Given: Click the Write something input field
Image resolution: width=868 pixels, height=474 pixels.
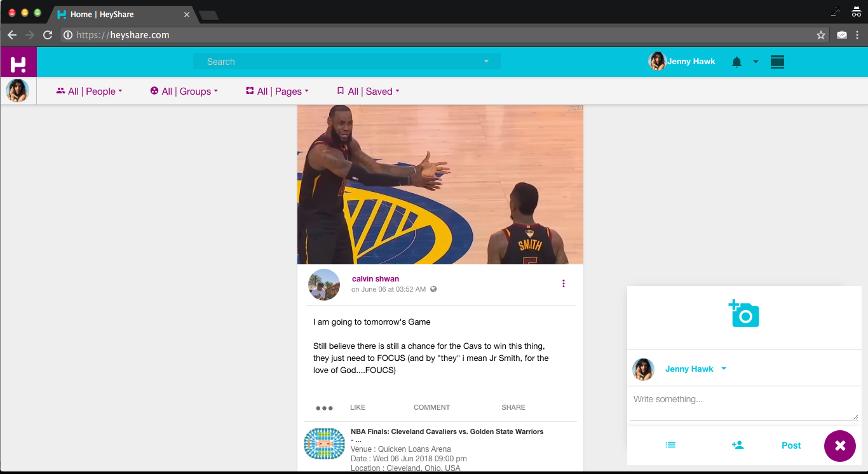Looking at the screenshot, I should [743, 399].
